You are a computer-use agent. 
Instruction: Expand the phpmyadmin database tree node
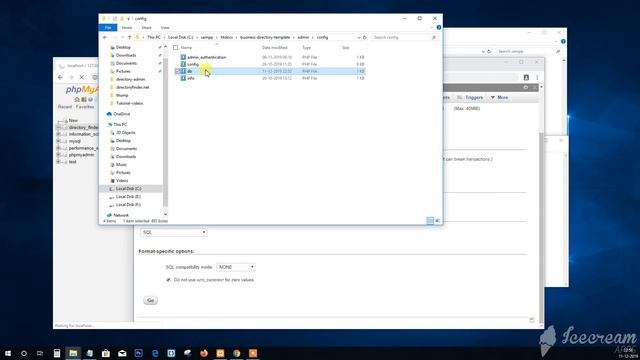58,155
